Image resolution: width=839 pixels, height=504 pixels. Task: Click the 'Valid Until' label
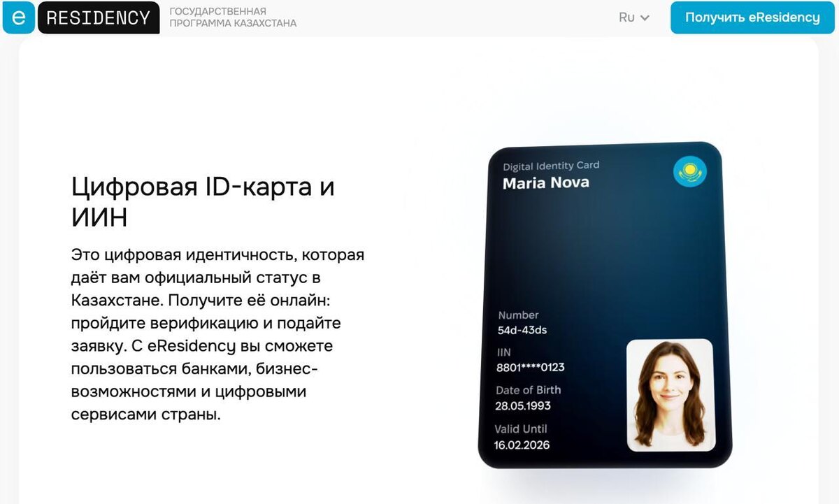(521, 429)
